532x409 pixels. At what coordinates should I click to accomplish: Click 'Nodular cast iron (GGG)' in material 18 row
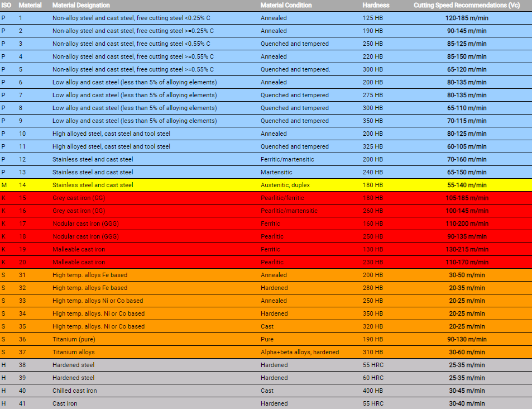(85, 236)
